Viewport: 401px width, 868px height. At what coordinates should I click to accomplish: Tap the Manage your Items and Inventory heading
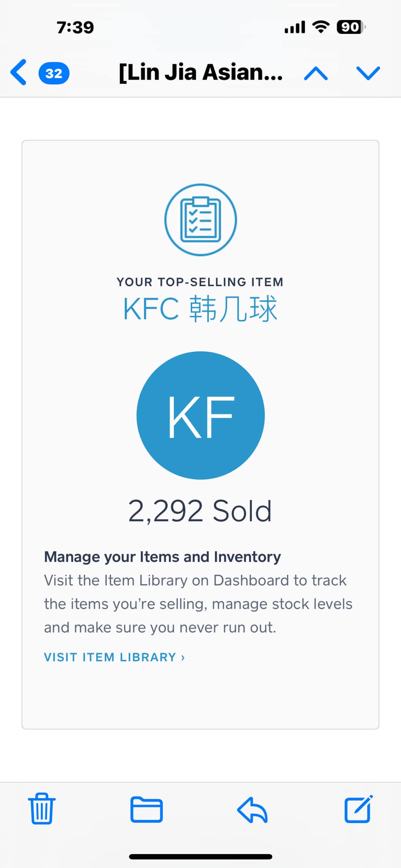coord(162,556)
